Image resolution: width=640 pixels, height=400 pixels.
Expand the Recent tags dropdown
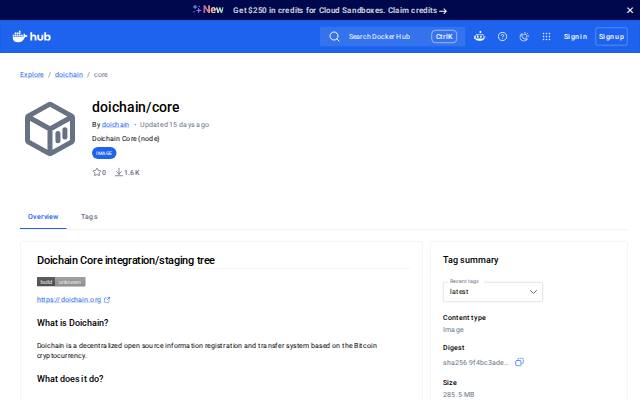493,291
